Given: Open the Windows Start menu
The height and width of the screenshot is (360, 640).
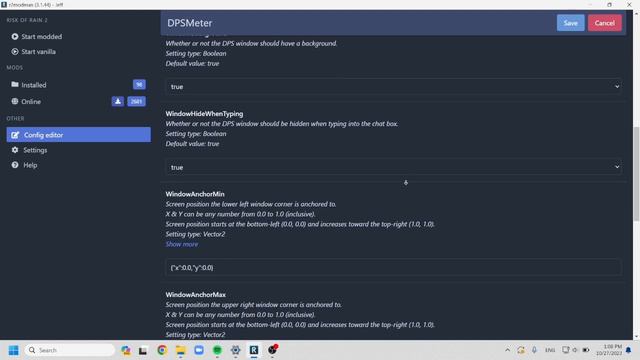Looking at the screenshot, I should click(x=13, y=350).
